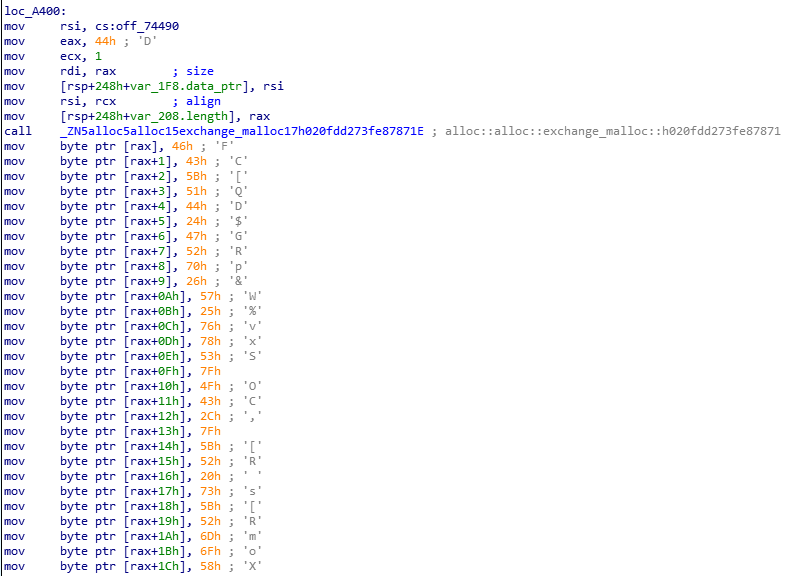Click the 20h value at [rax+16h]
This screenshot has width=798, height=576.
210,476
